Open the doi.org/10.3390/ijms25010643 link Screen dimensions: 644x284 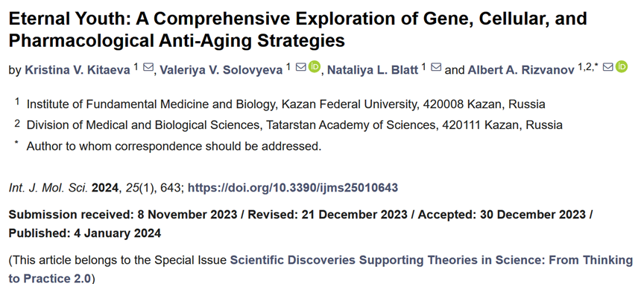click(x=293, y=189)
